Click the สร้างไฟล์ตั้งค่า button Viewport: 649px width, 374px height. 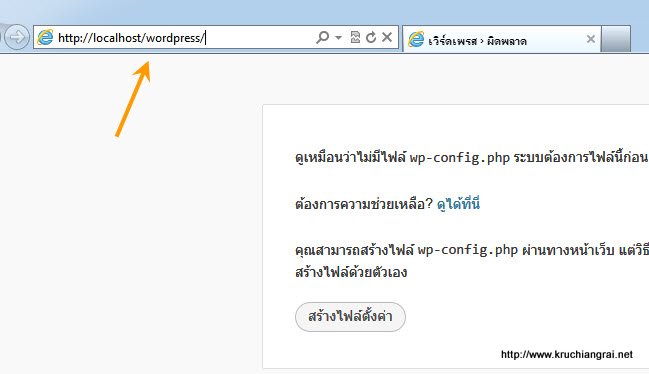click(350, 317)
